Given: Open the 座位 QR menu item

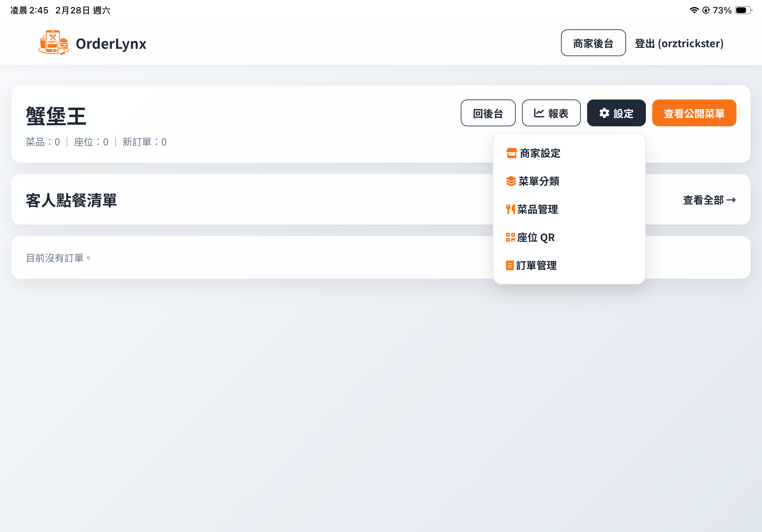Looking at the screenshot, I should (536, 238).
